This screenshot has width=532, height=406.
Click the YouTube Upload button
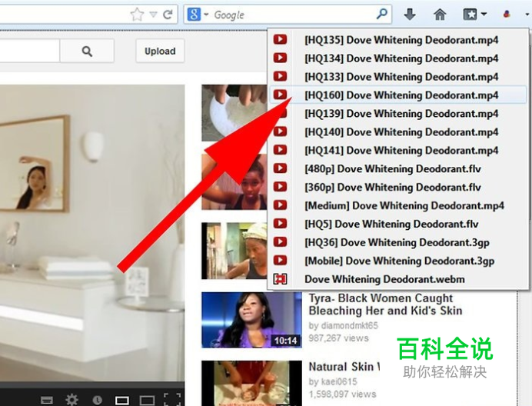[160, 51]
